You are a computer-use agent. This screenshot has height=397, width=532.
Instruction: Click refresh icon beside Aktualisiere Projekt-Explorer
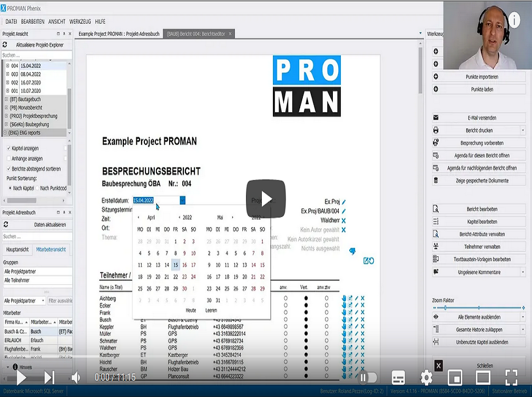pos(5,45)
